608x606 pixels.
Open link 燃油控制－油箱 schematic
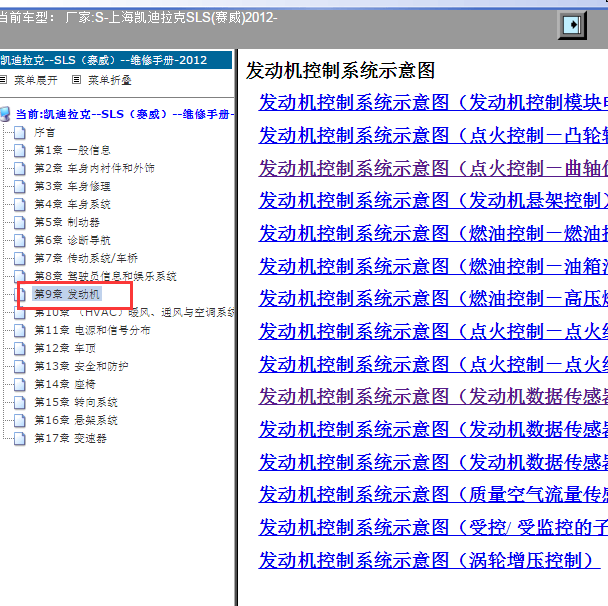433,266
